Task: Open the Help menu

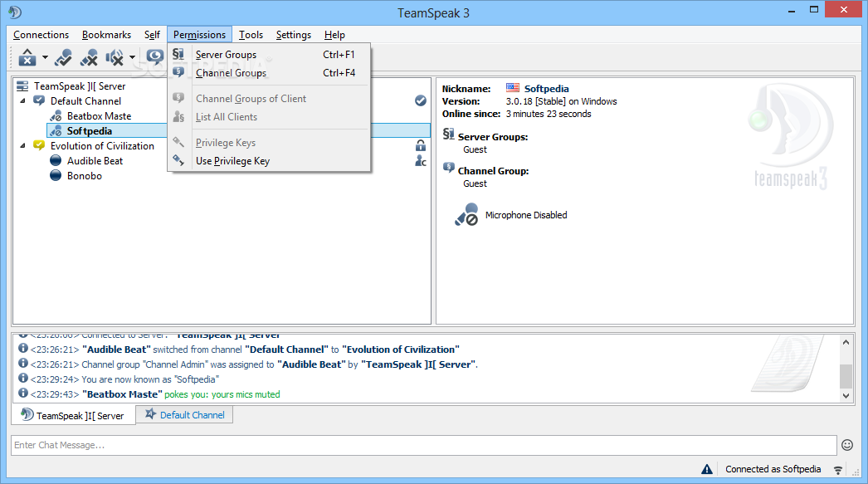Action: pyautogui.click(x=334, y=34)
